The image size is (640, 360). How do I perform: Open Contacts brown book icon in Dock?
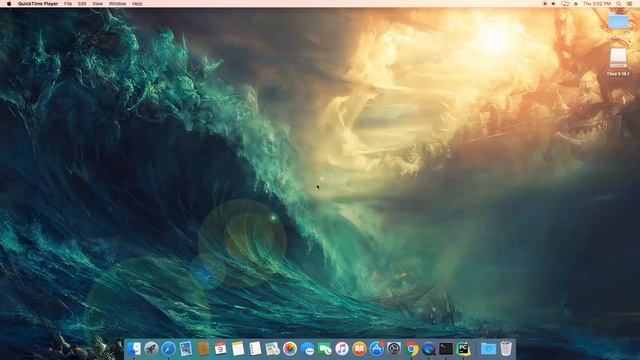click(x=203, y=349)
